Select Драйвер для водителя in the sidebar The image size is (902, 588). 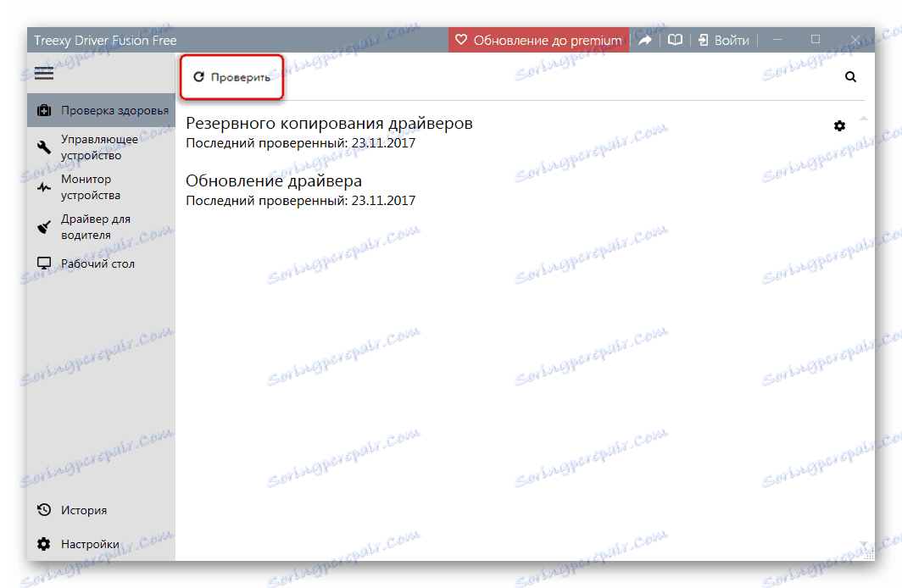point(93,226)
